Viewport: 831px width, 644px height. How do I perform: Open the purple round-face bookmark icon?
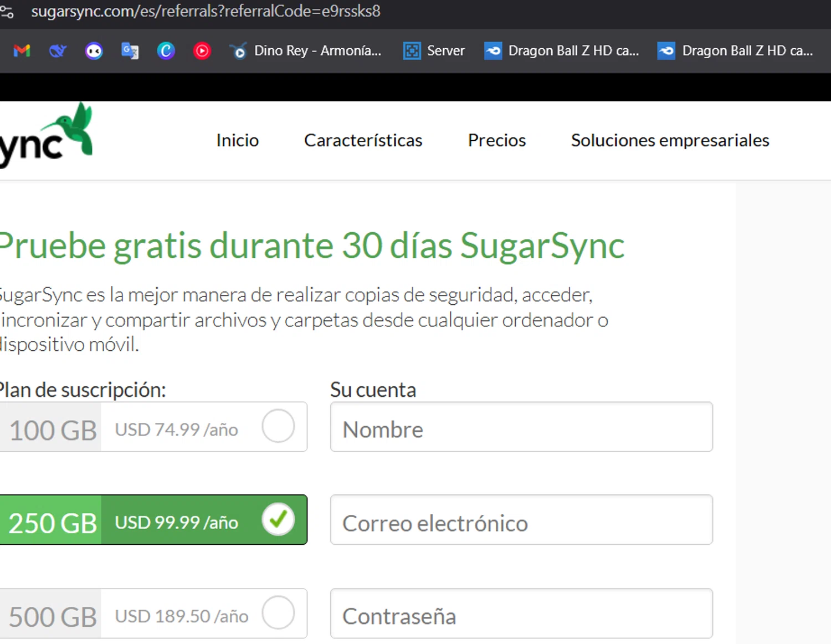click(x=94, y=51)
